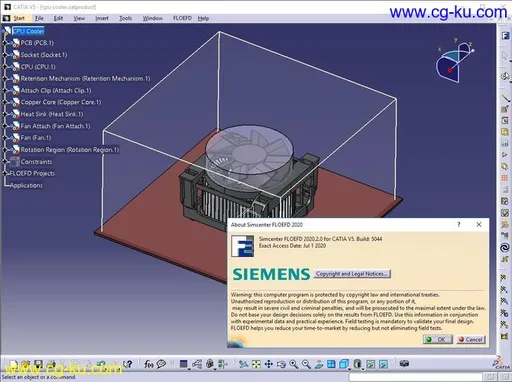The image size is (512, 382).
Task: Click the Capture camera icon
Action: [x=404, y=364]
